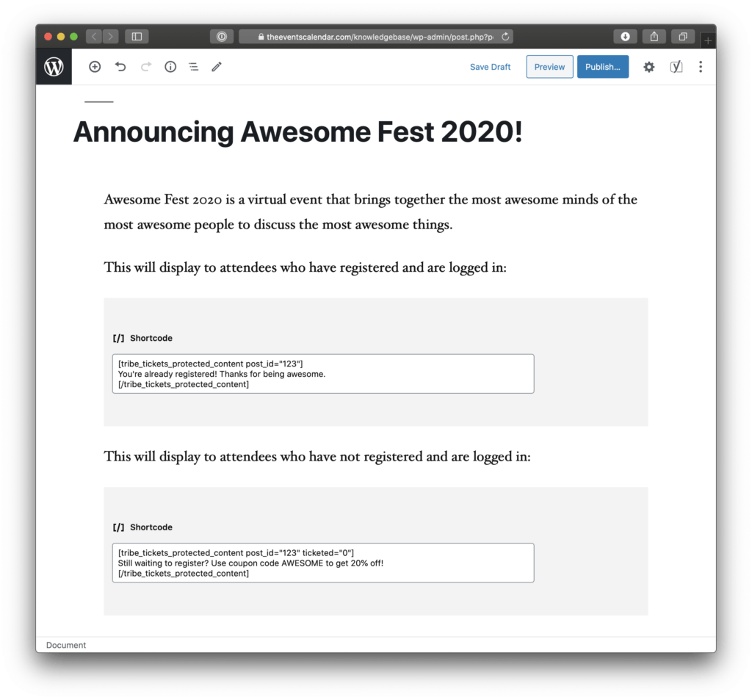Publish the Awesome Fest announcement
The width and height of the screenshot is (752, 700).
click(x=602, y=67)
